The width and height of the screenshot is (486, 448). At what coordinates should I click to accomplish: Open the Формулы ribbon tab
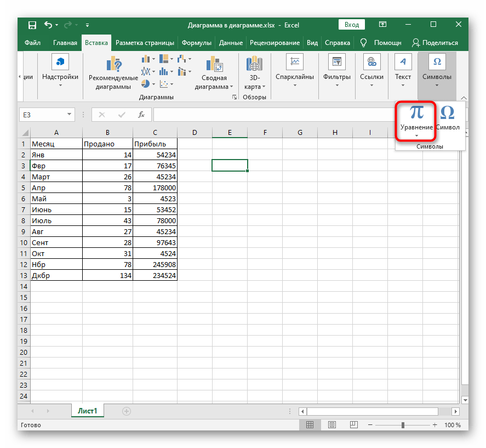click(x=197, y=43)
